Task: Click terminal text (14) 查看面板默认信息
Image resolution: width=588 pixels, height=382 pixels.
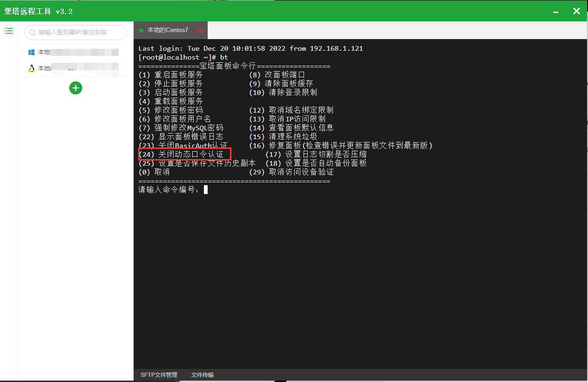Action: point(291,128)
